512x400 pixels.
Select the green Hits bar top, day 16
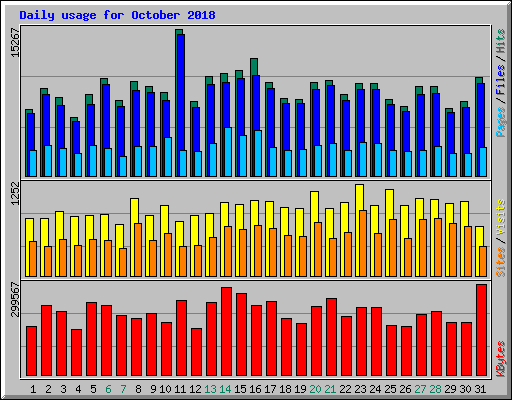point(254,67)
